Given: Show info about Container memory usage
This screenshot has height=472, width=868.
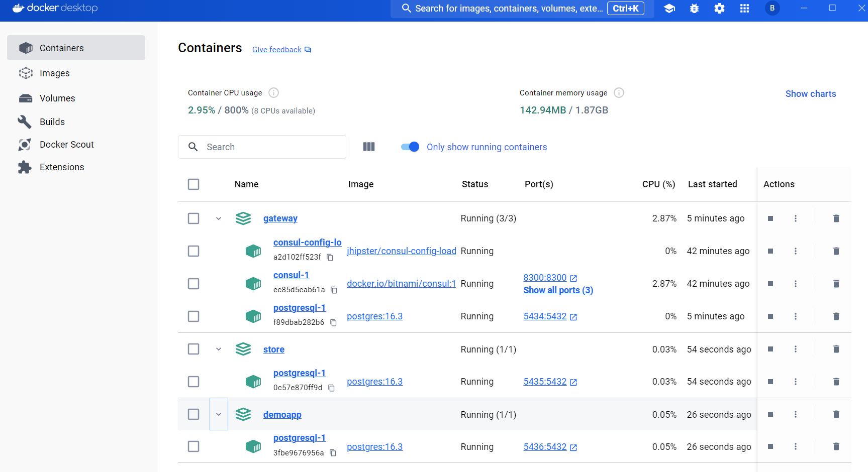Looking at the screenshot, I should pos(619,92).
